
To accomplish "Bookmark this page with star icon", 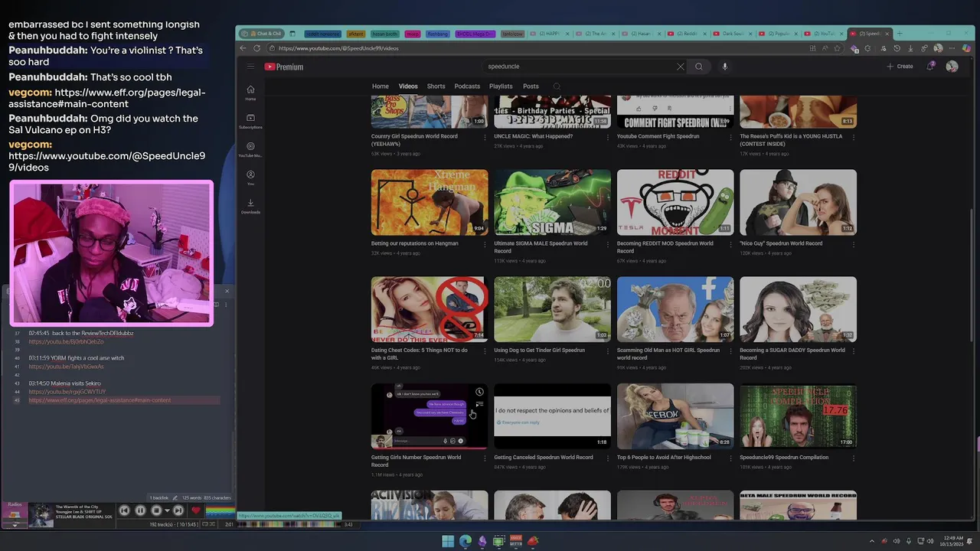I will (x=837, y=48).
